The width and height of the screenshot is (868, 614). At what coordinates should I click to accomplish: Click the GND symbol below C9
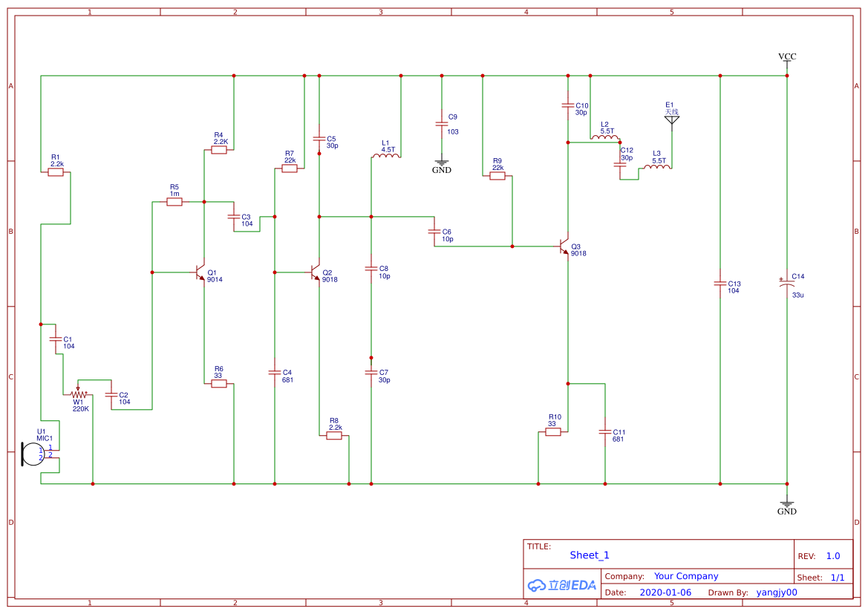[442, 165]
